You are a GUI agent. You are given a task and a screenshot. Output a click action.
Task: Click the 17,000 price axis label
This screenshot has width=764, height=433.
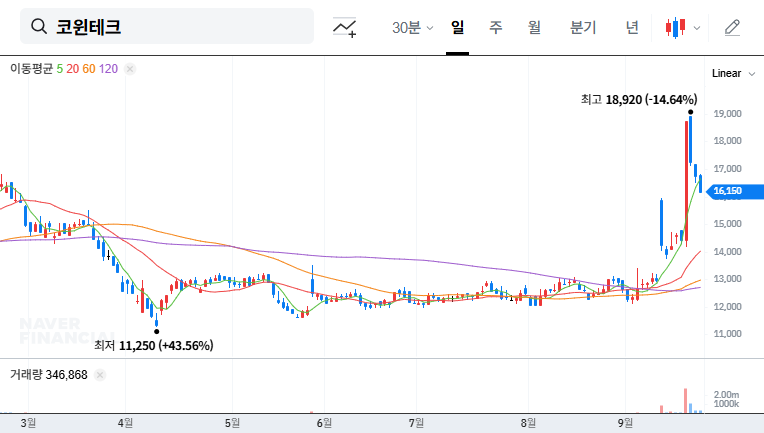(727, 169)
